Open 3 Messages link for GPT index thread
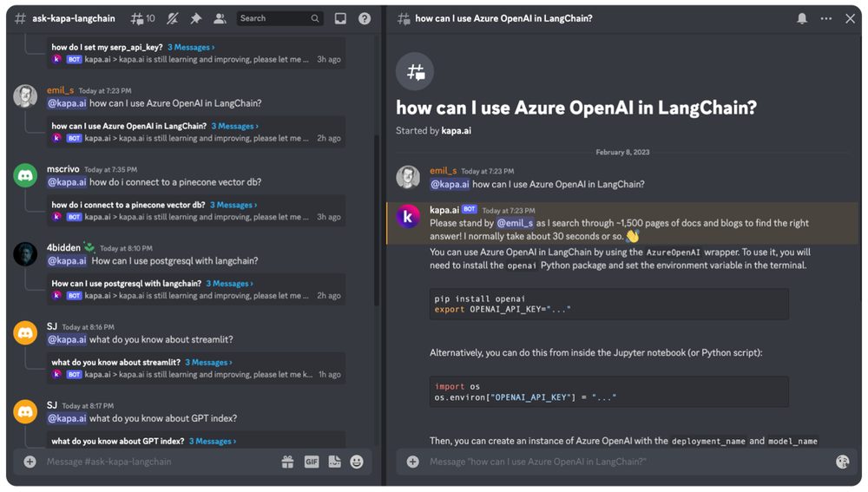Image resolution: width=868 pixels, height=492 pixels. [x=213, y=441]
